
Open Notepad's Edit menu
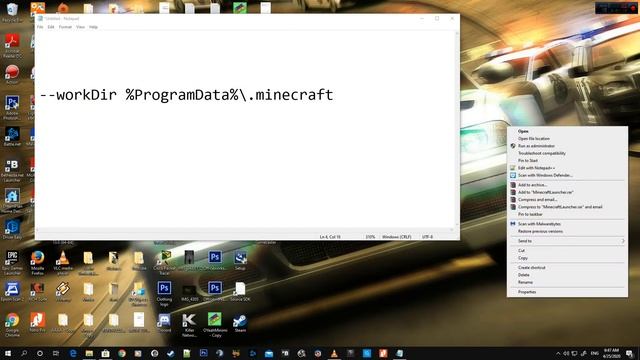coord(51,27)
